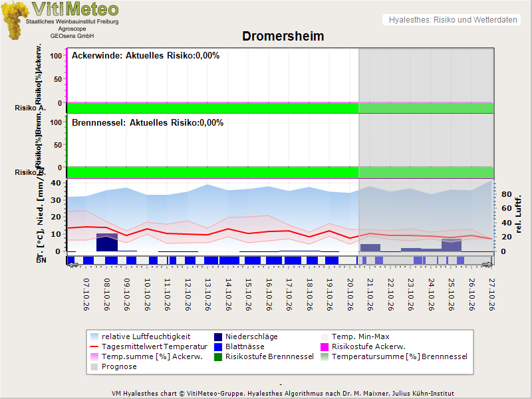This screenshot has height=399, width=532.
Task: Click the green Ackerwinde risk bar
Action: coord(213,108)
